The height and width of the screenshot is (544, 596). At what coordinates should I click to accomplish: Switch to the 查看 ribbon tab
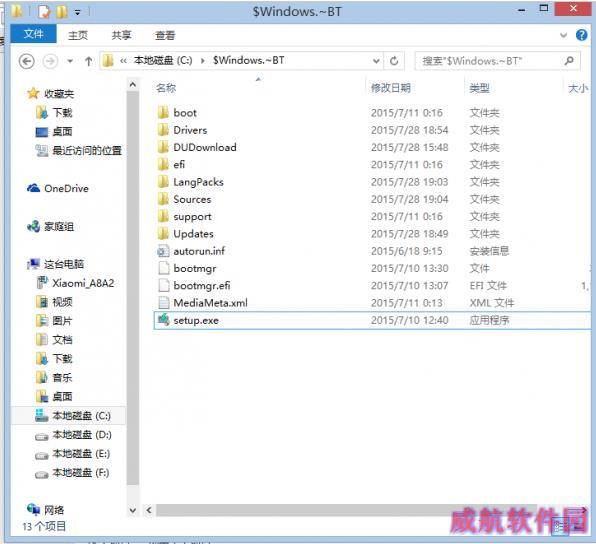165,35
